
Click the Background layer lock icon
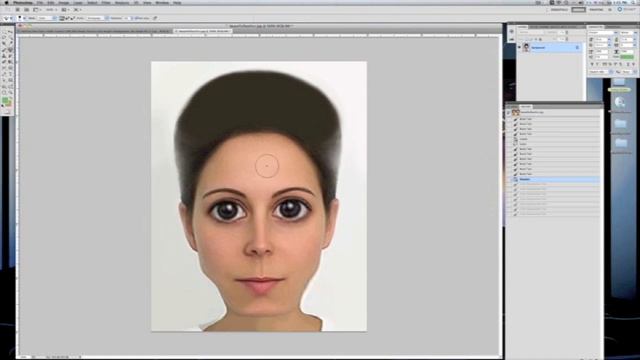(577, 48)
